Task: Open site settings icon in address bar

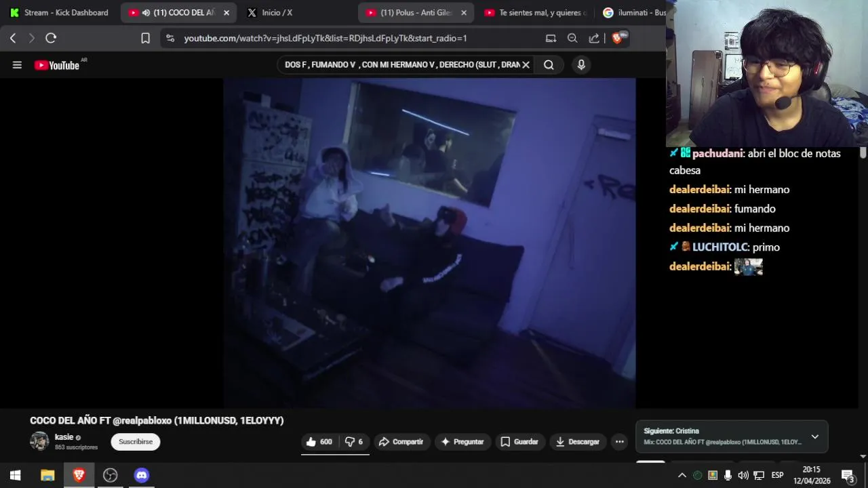Action: click(170, 39)
